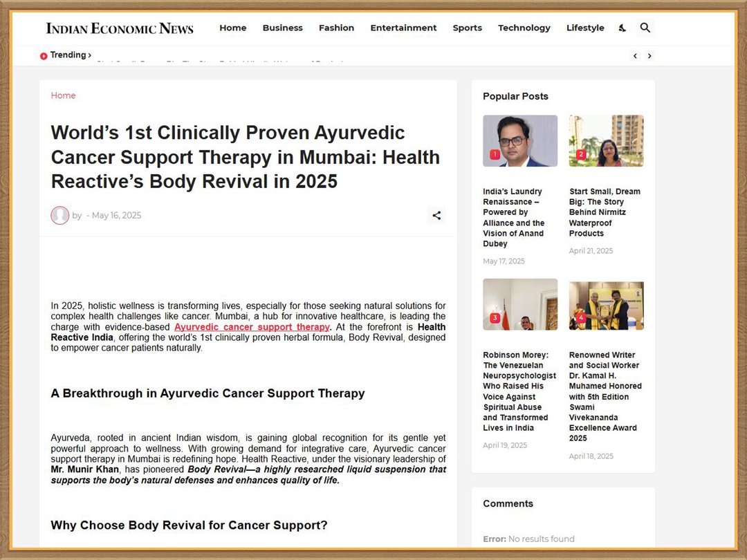The image size is (747, 560).
Task: Open India's Laundry Renaissance post title
Action: (513, 217)
